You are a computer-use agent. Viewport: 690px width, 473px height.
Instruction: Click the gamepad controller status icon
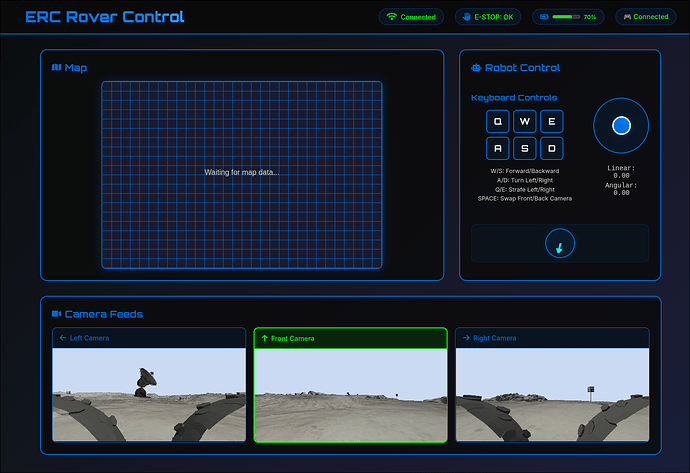tap(627, 17)
